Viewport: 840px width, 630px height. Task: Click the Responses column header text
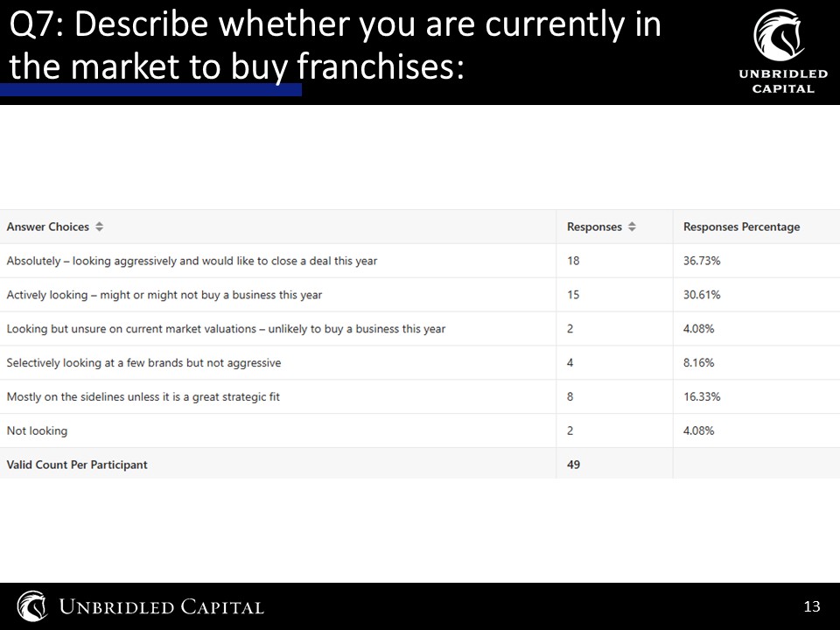594,227
